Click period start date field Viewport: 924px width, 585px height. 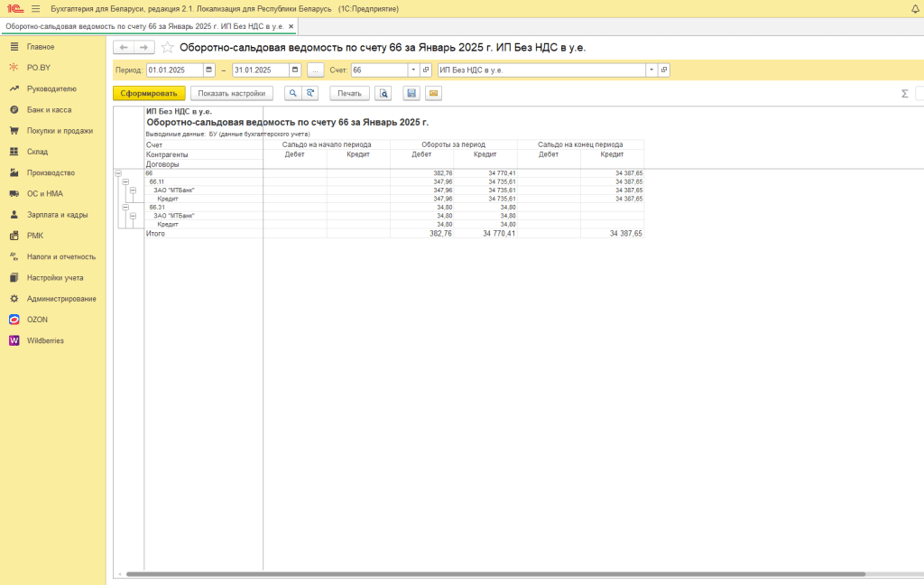tap(174, 70)
